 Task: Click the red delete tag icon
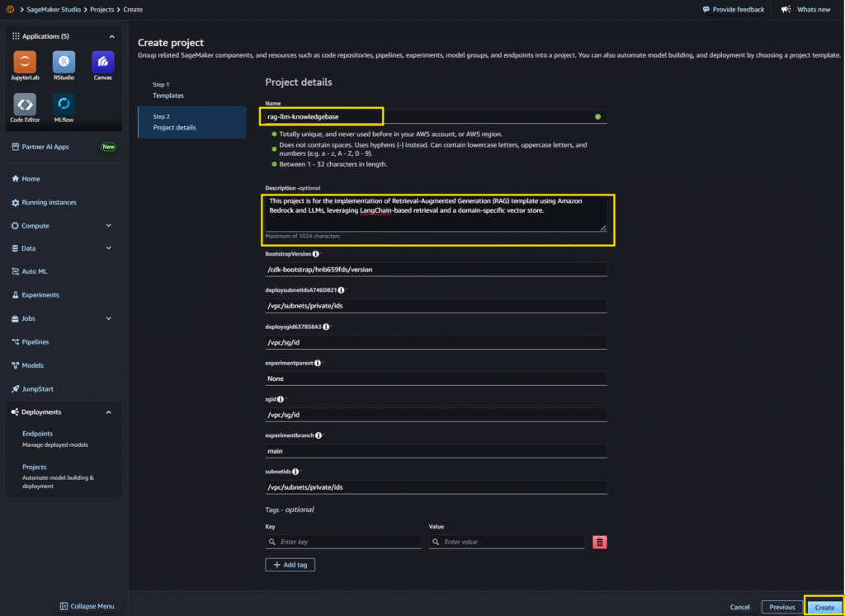600,542
